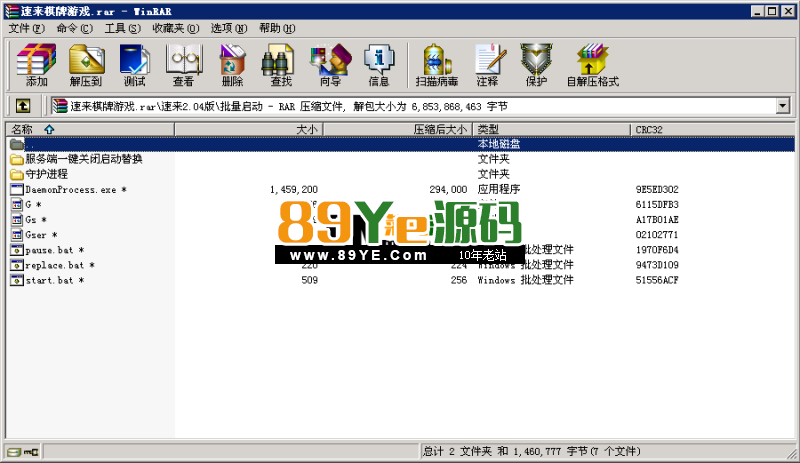Launch the Wizard (向导) tool

330,65
